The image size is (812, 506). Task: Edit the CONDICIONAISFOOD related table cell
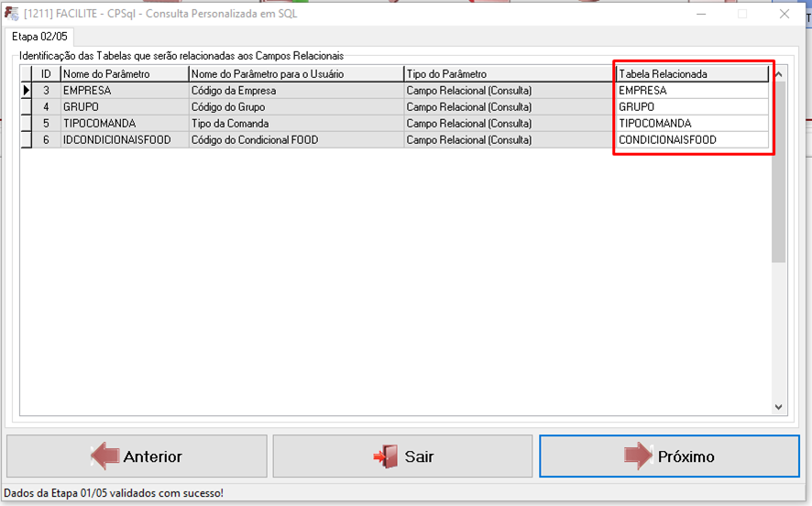pyautogui.click(x=692, y=140)
